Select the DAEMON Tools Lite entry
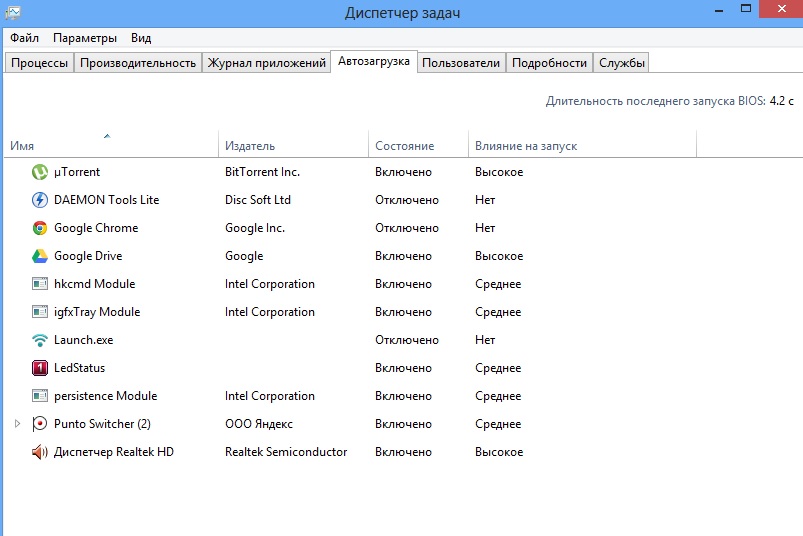The height and width of the screenshot is (536, 803). coord(107,200)
